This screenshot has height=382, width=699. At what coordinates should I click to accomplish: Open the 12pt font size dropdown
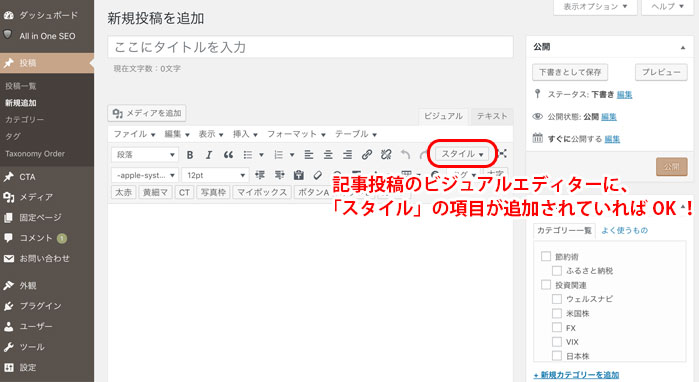point(216,175)
